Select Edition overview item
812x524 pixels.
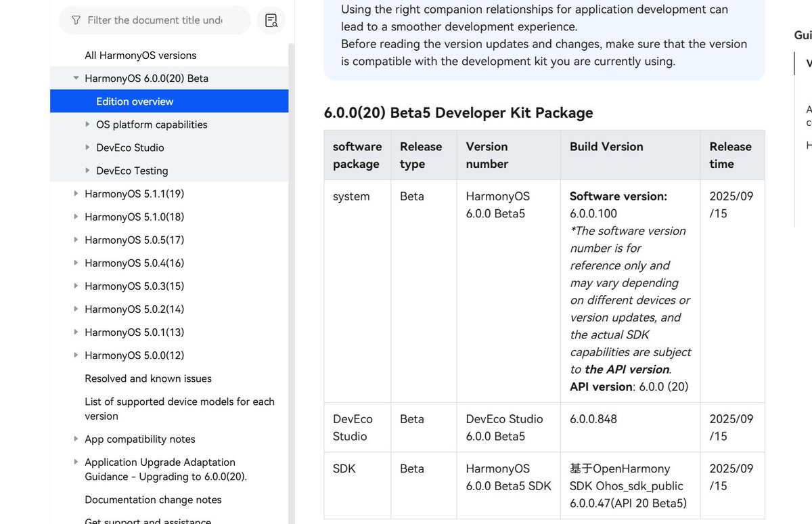tap(169, 102)
